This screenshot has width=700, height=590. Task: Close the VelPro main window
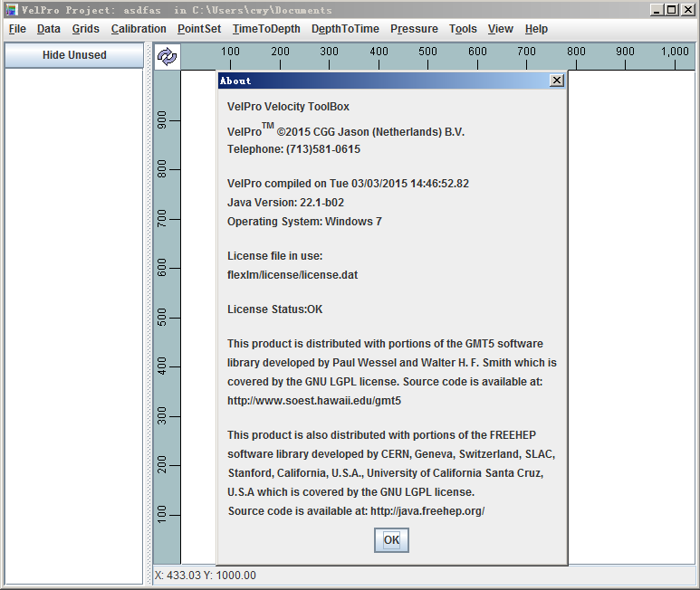tap(687, 10)
